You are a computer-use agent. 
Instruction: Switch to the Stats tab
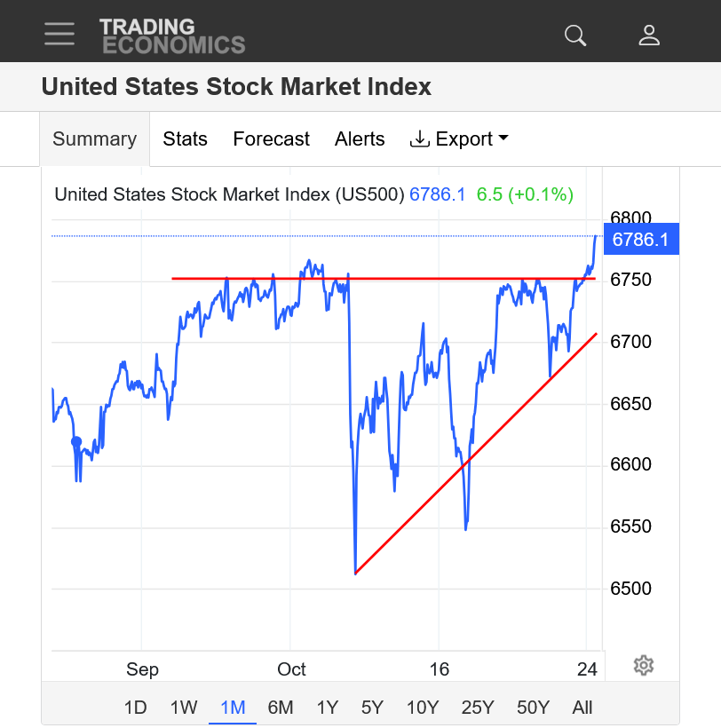[185, 139]
